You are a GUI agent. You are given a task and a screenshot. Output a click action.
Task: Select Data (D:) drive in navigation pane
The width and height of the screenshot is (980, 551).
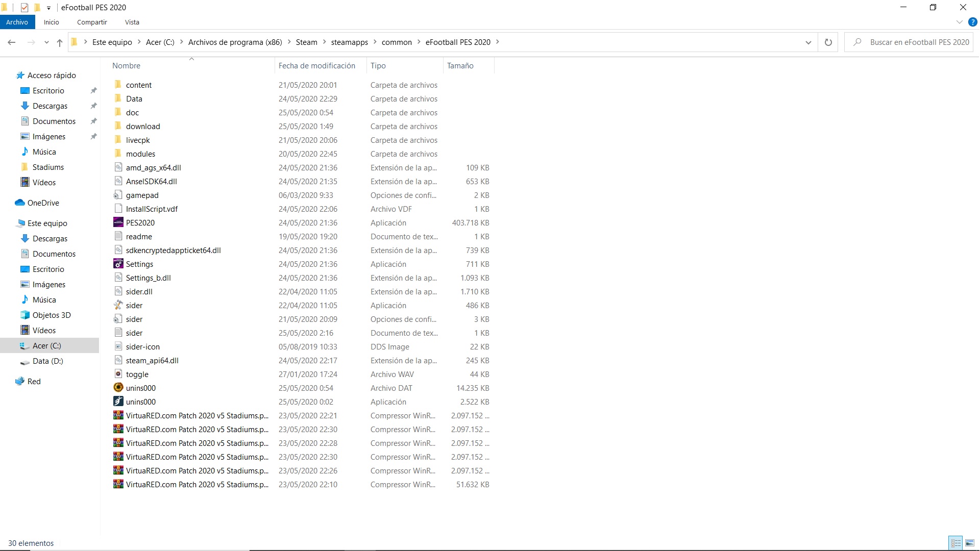click(x=47, y=361)
